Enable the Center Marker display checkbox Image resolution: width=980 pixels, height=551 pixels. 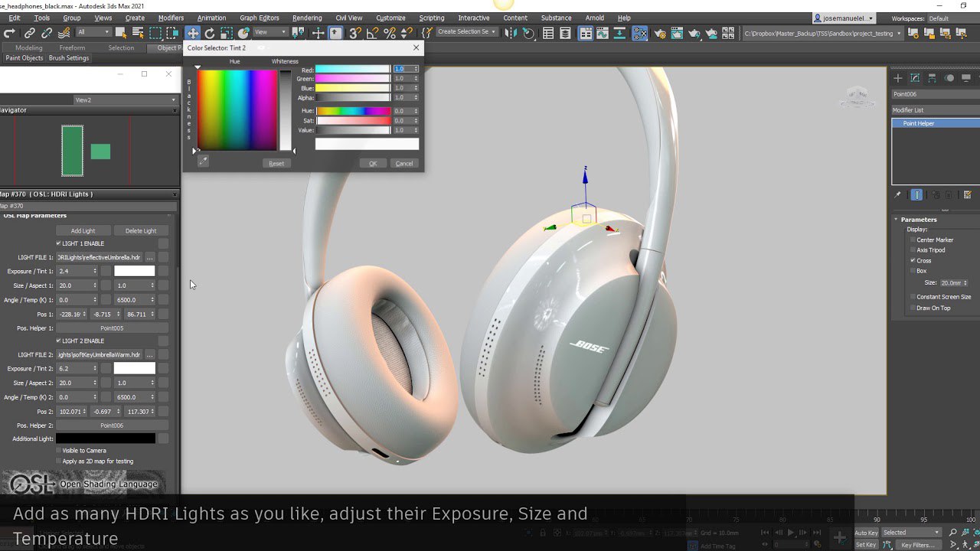click(913, 240)
